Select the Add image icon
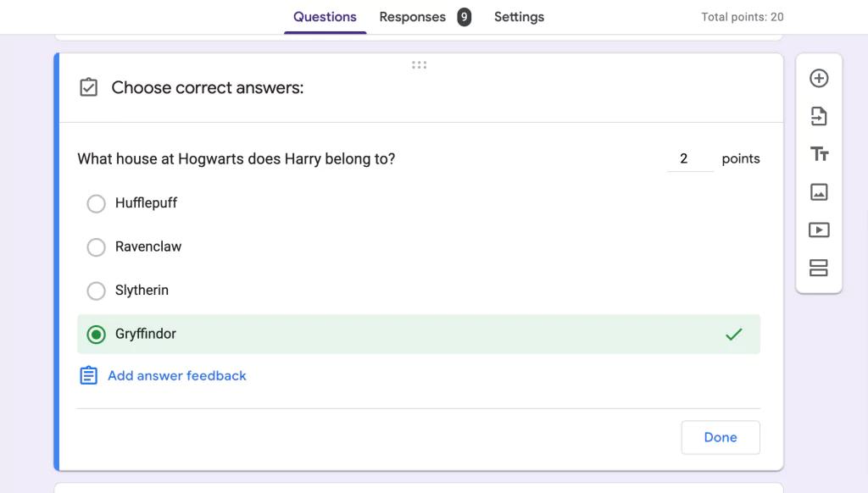The image size is (868, 493). (819, 192)
